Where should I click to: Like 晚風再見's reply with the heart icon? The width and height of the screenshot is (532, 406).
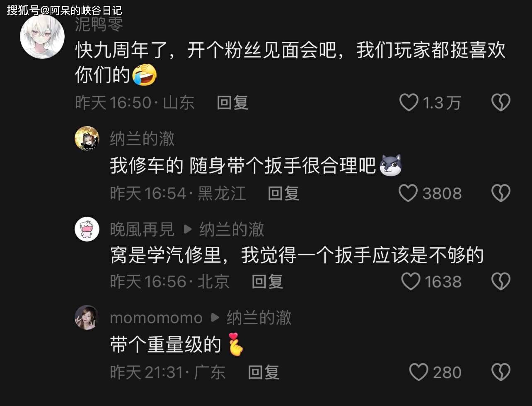coord(411,282)
